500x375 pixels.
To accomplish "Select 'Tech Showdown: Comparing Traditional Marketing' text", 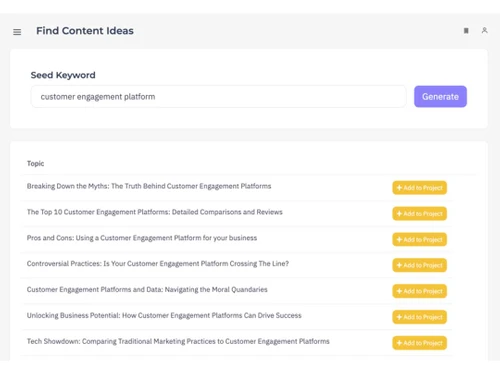I will point(178,341).
